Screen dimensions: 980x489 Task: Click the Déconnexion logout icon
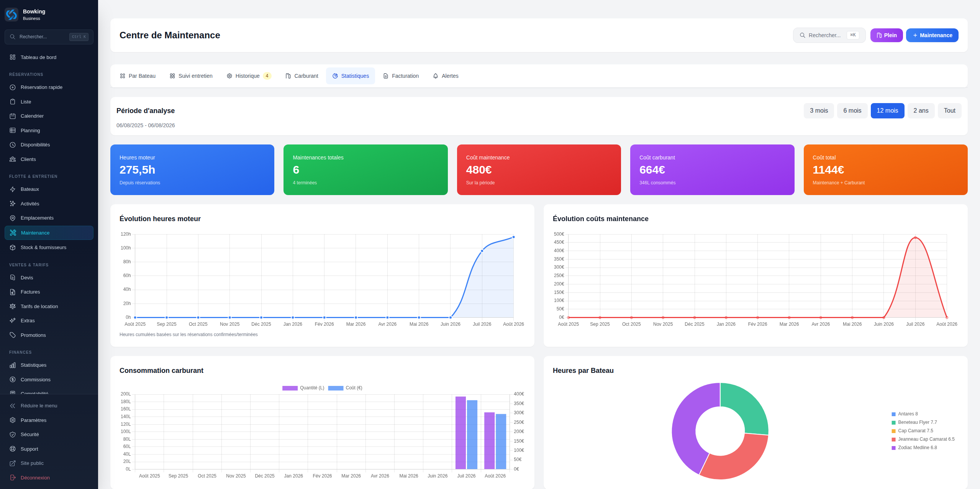tap(13, 478)
